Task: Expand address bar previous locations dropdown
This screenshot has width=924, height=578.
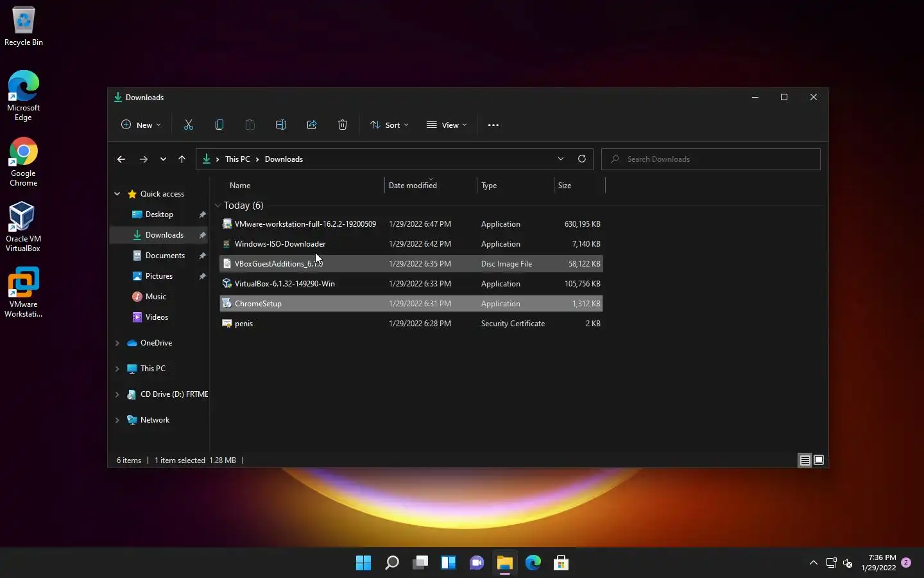Action: tap(561, 159)
